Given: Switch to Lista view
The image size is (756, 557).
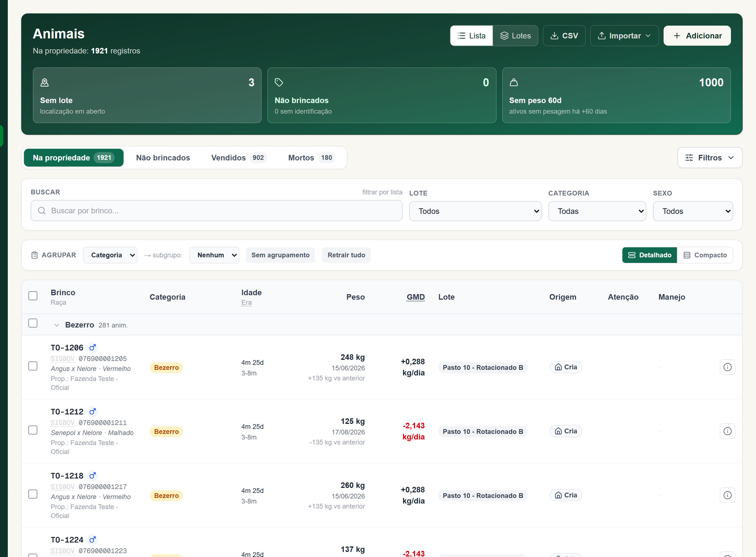Looking at the screenshot, I should tap(471, 36).
